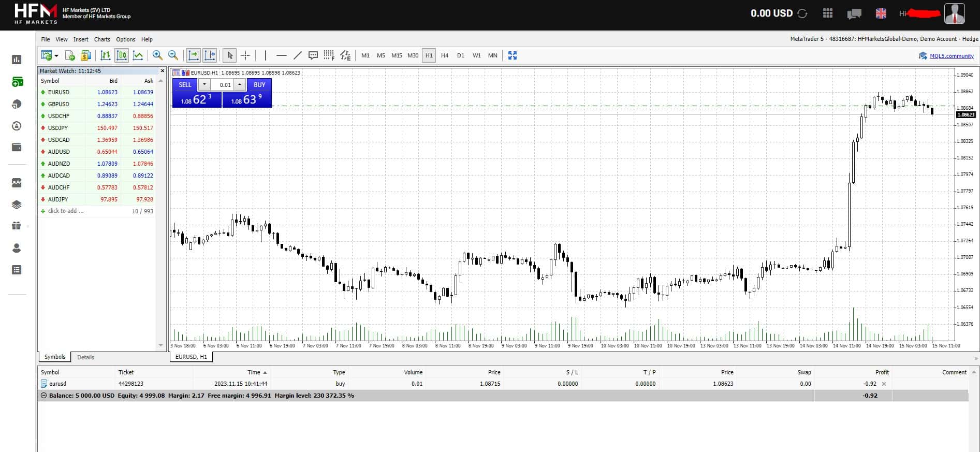The image size is (980, 452).
Task: Increase trade volume with up stepper
Action: (x=240, y=84)
